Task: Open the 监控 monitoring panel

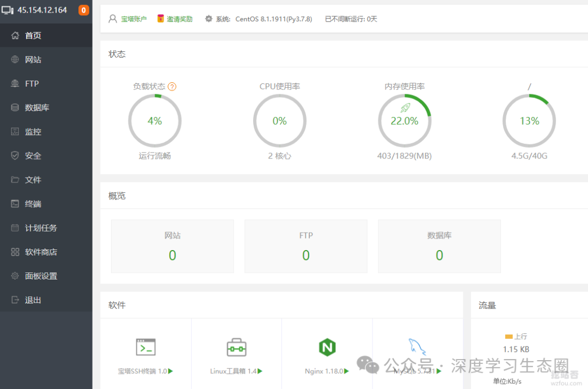Action: (33, 131)
